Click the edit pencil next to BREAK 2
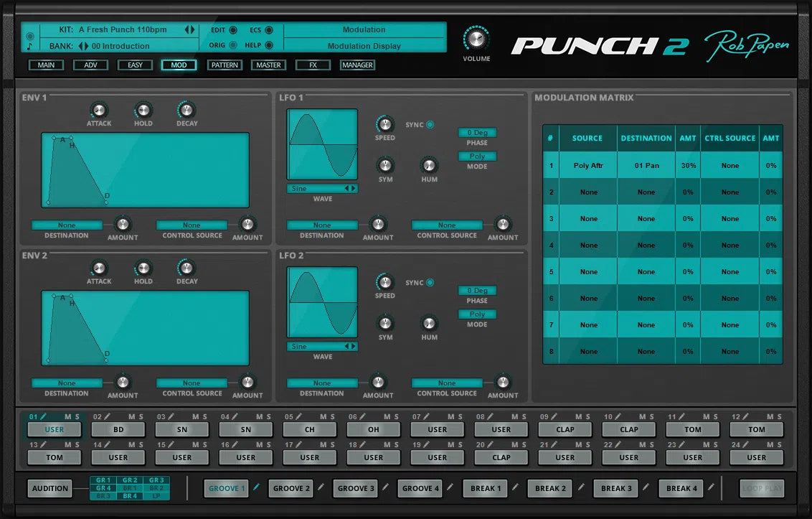The width and height of the screenshot is (812, 519). pos(580,488)
